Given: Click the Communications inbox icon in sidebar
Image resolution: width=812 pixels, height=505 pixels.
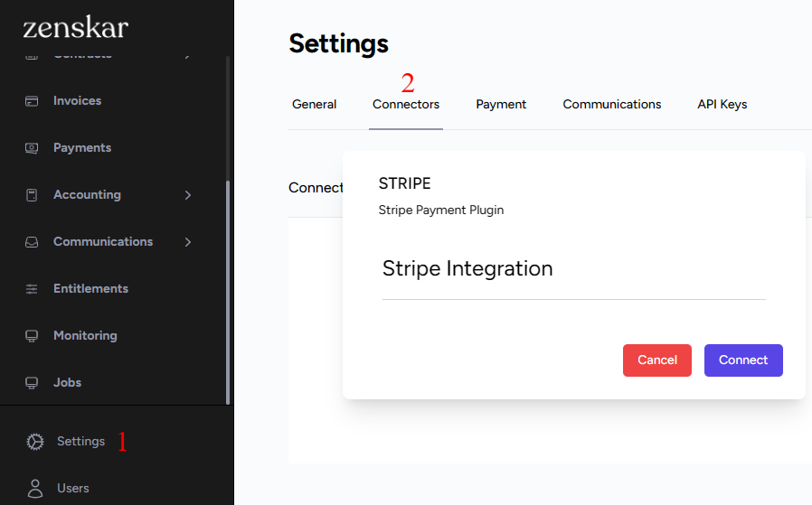Looking at the screenshot, I should [x=32, y=242].
